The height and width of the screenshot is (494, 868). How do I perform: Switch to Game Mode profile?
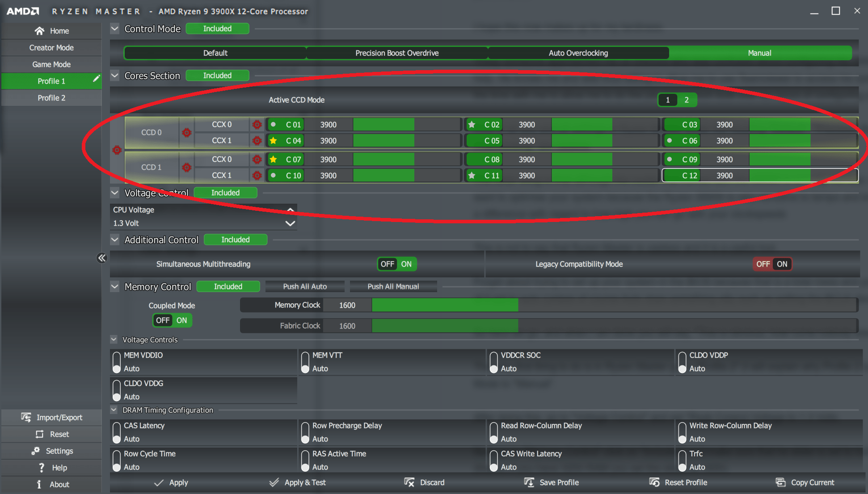(51, 64)
